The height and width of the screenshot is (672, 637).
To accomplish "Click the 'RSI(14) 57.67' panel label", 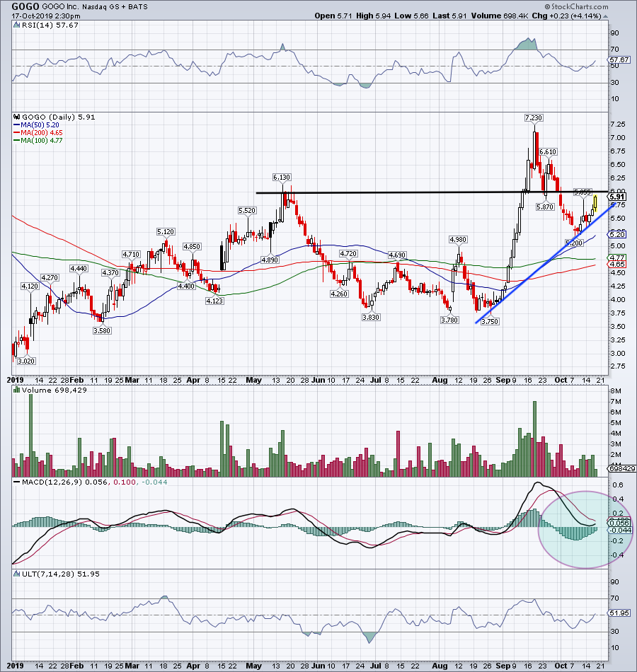I will (x=50, y=25).
